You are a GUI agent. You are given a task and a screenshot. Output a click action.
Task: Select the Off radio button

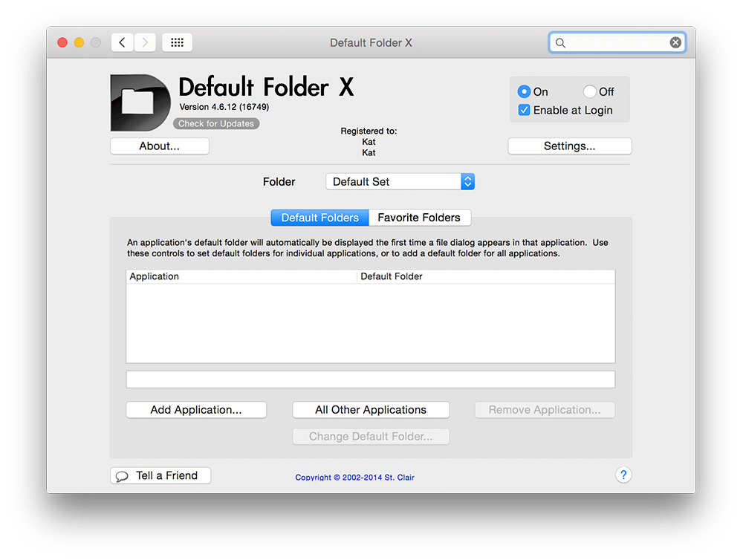point(589,91)
